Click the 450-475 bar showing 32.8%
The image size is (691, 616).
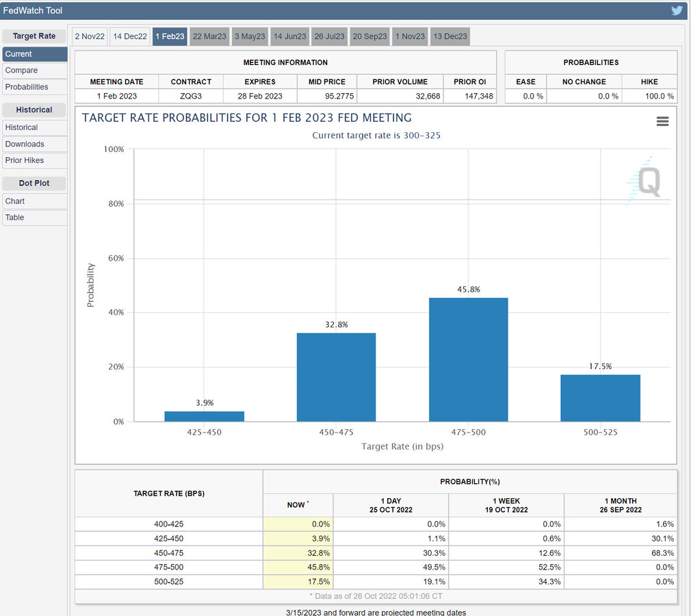(x=336, y=376)
